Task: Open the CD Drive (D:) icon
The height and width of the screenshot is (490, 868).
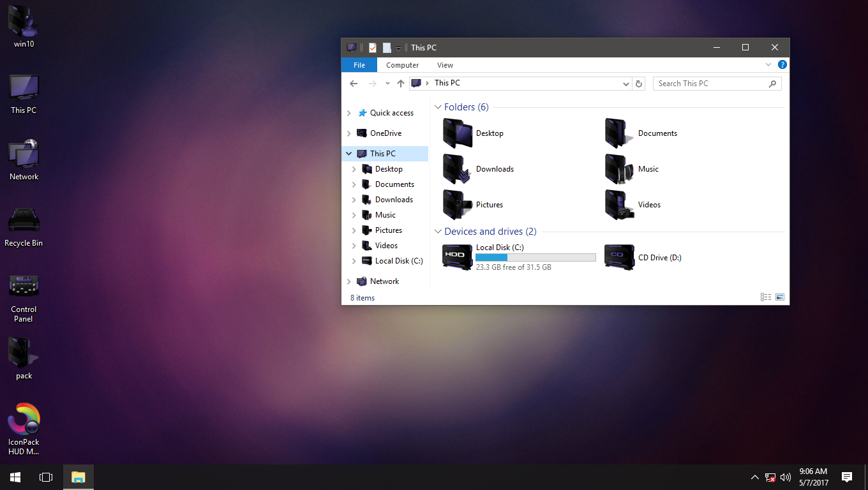Action: click(619, 256)
